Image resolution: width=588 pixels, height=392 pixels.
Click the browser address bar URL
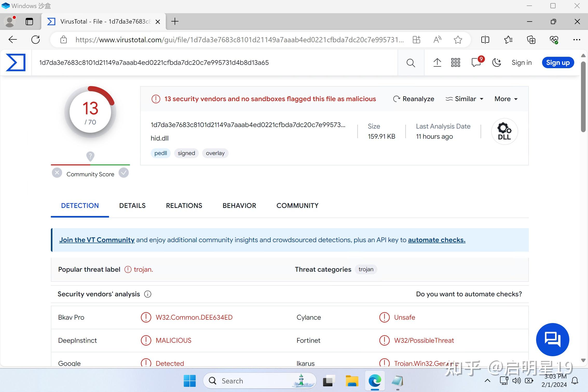click(x=240, y=40)
